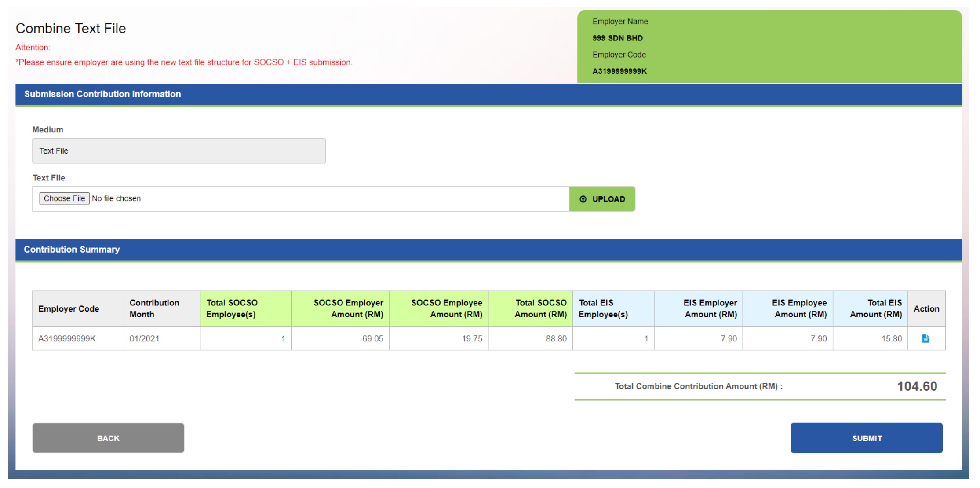Click the 999 SDN BHD employer name
980x488 pixels.
(617, 38)
